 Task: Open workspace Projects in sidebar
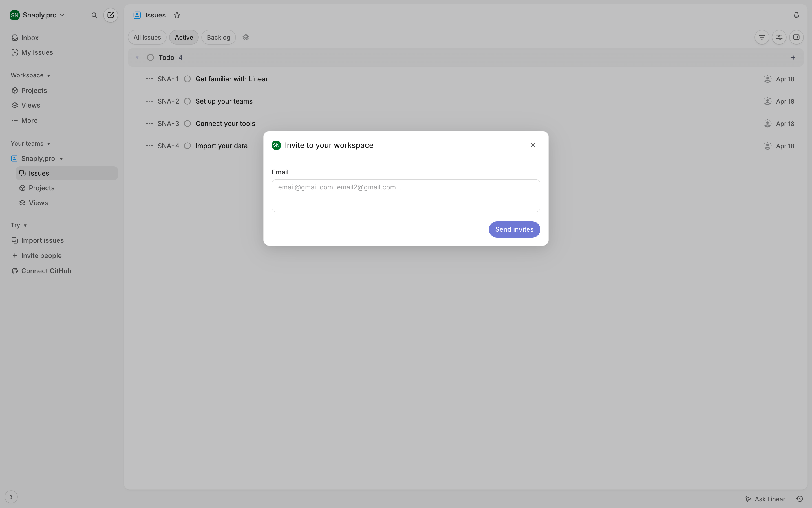click(x=29, y=90)
